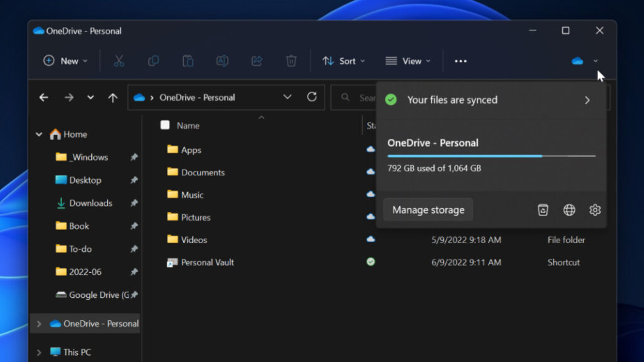Viewport: 644px width, 362px height.
Task: Toggle the Apps folder sync status cloud
Action: click(x=370, y=150)
